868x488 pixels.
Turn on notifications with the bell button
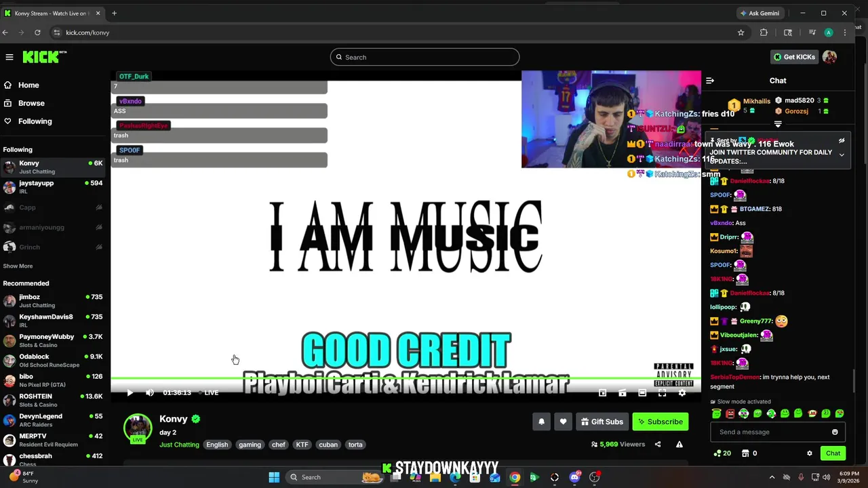(541, 422)
